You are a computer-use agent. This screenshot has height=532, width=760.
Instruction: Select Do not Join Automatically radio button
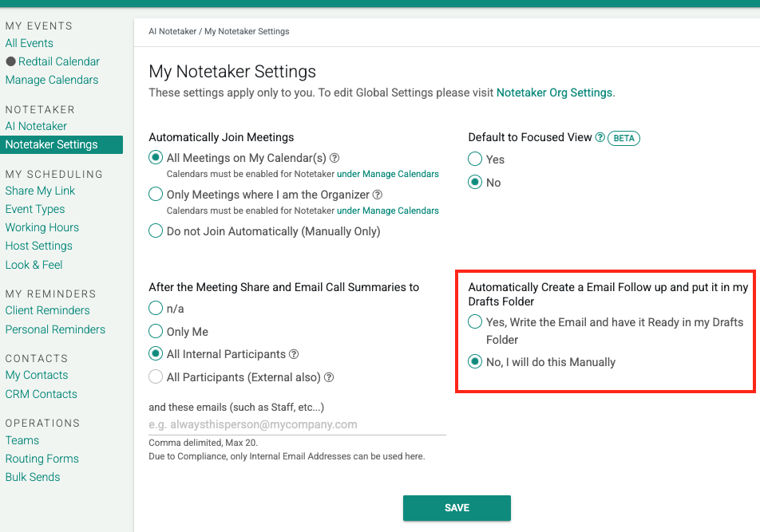pos(156,231)
